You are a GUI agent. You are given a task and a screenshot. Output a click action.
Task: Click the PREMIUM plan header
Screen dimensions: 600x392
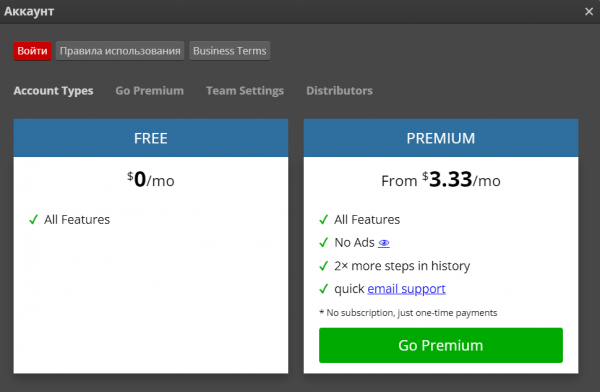pos(441,138)
